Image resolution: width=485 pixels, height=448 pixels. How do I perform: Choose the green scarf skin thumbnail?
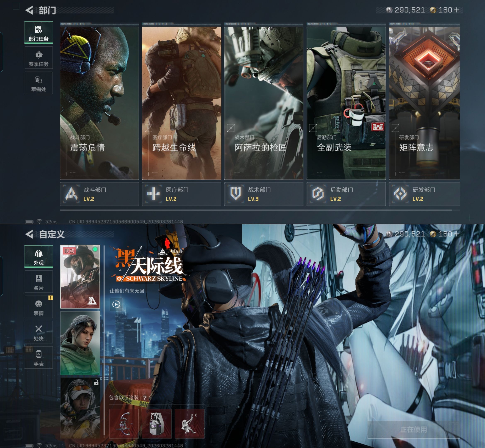[x=80, y=343]
